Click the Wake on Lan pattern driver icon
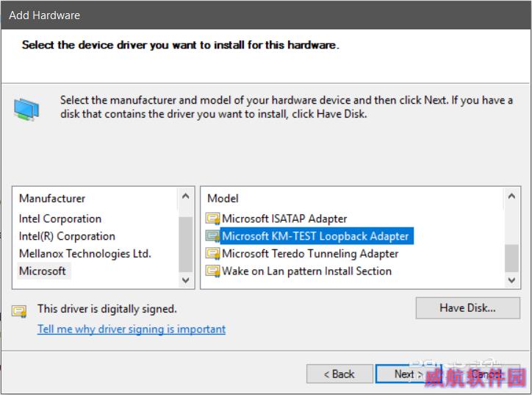 pyautogui.click(x=213, y=271)
